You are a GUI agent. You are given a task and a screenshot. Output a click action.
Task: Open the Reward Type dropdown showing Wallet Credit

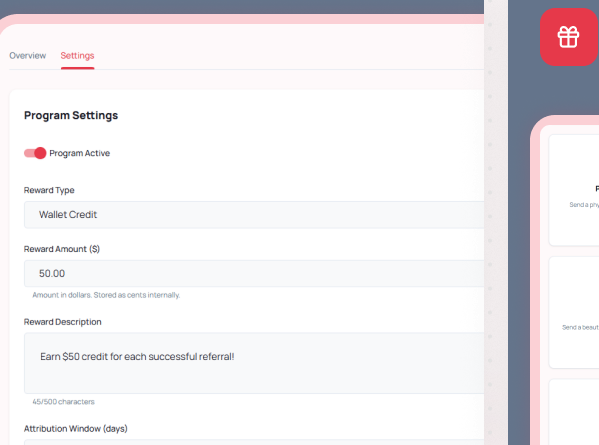tap(254, 215)
